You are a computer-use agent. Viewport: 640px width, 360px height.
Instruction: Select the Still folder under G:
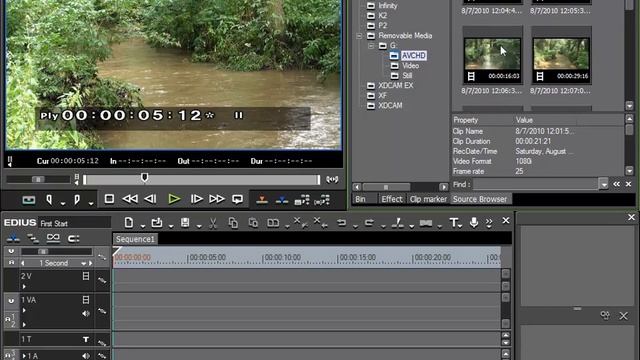pos(407,76)
